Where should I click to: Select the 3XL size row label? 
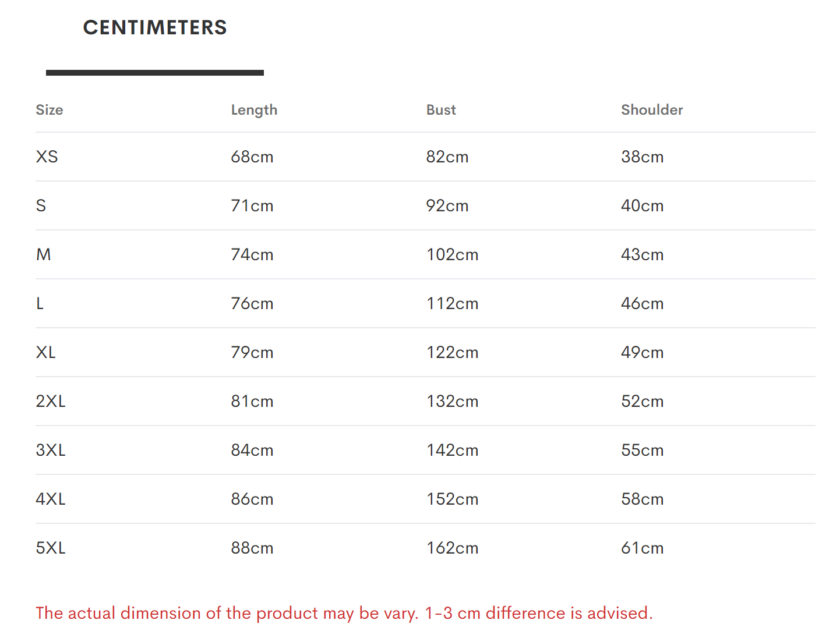[x=51, y=451]
